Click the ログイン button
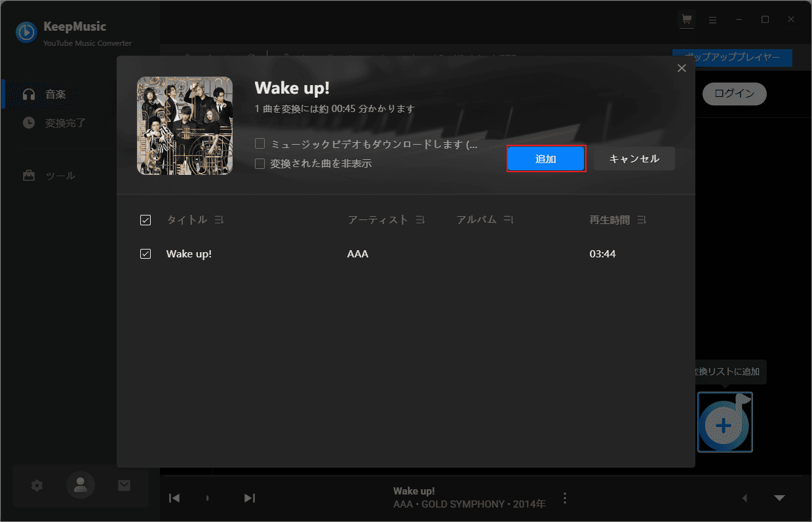The width and height of the screenshot is (812, 522). coord(735,94)
